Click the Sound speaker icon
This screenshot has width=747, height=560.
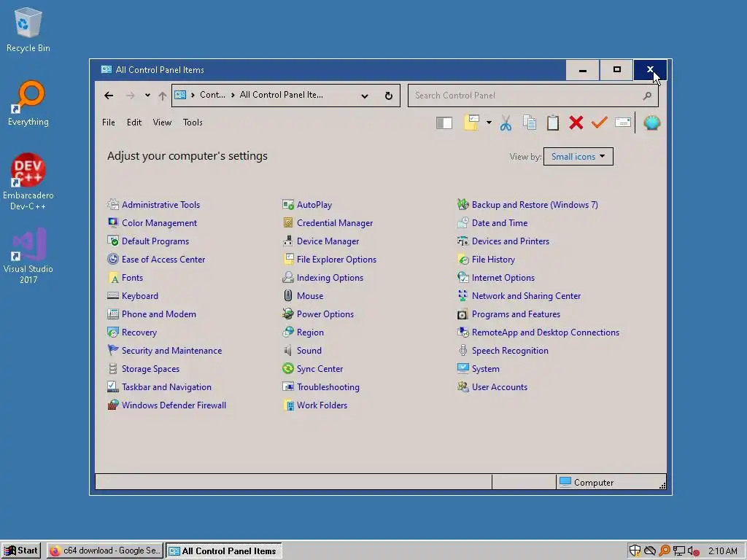tap(287, 351)
